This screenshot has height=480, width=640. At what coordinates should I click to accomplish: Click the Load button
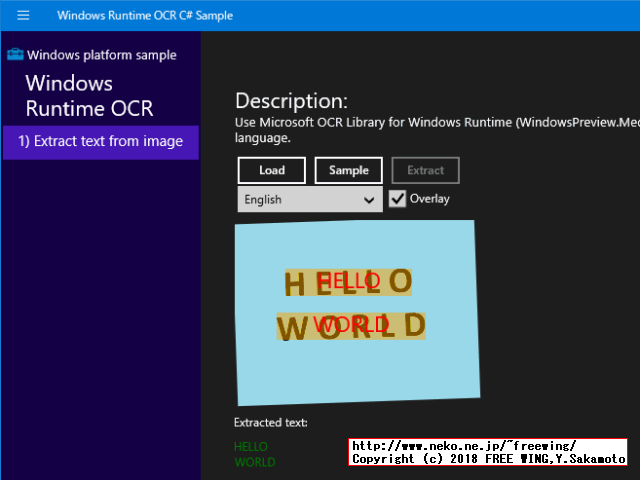coord(272,170)
